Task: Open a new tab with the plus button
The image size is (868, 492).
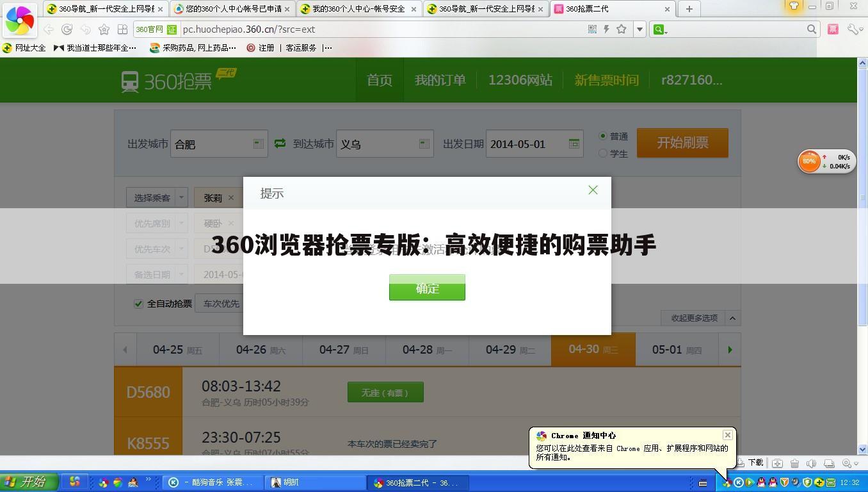Action: tap(689, 9)
